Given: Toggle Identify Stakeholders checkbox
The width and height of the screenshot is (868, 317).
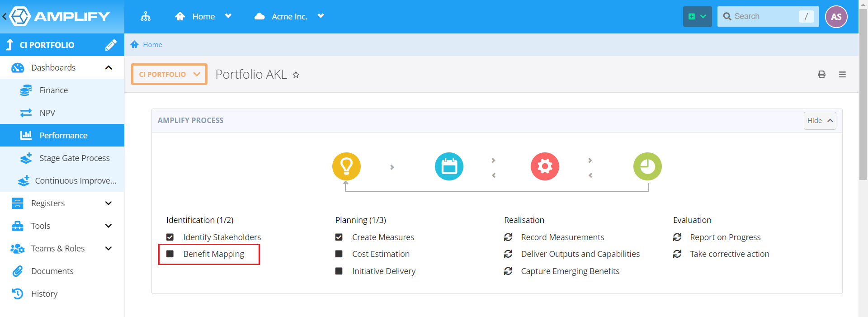Looking at the screenshot, I should (x=170, y=237).
